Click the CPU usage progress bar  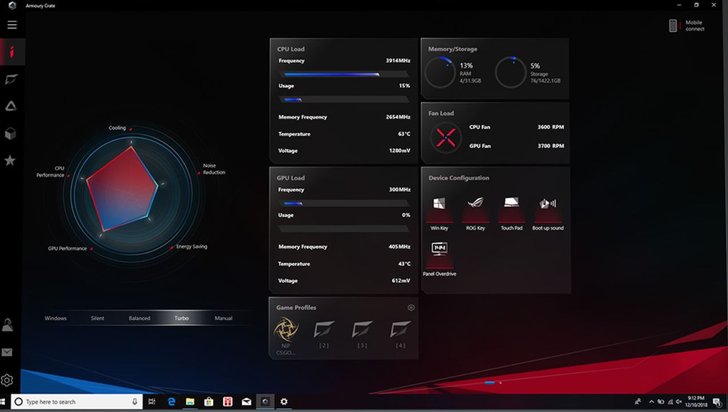pos(344,99)
